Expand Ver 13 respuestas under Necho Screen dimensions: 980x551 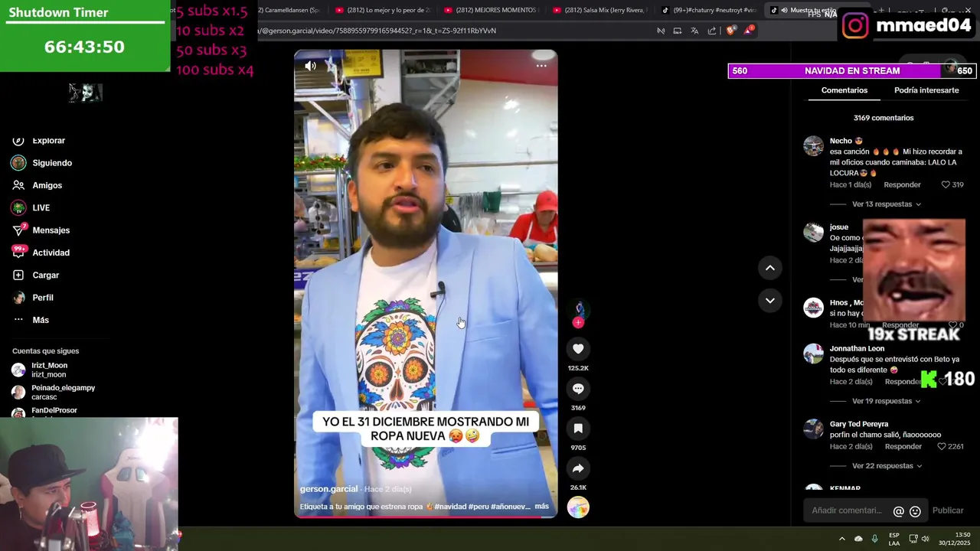click(886, 204)
